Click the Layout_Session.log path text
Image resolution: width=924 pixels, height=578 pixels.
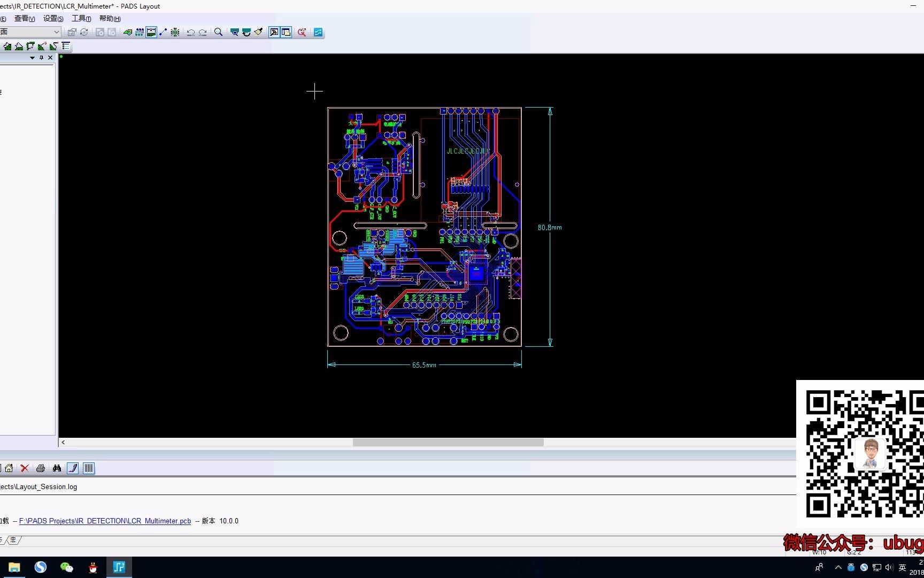(x=38, y=487)
